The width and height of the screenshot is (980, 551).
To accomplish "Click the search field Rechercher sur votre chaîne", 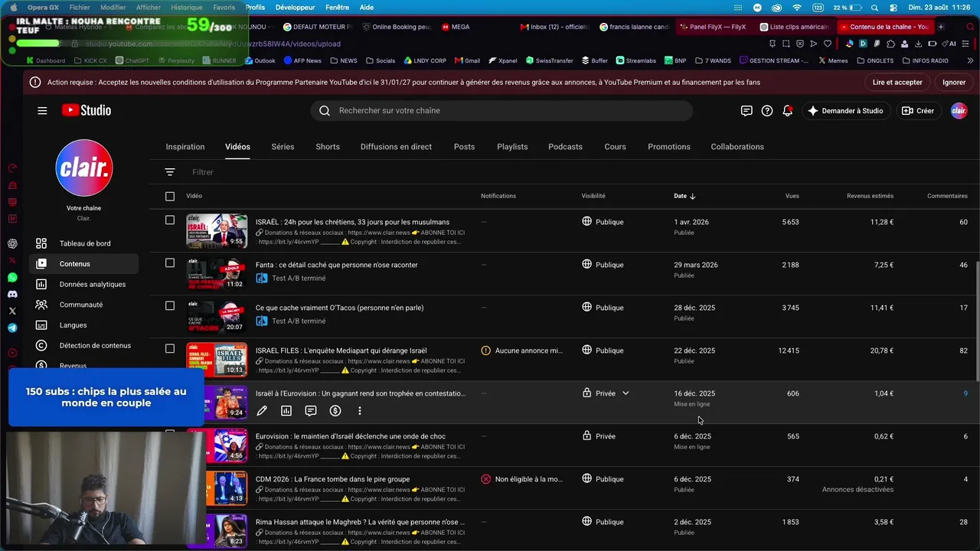I will 501,111.
